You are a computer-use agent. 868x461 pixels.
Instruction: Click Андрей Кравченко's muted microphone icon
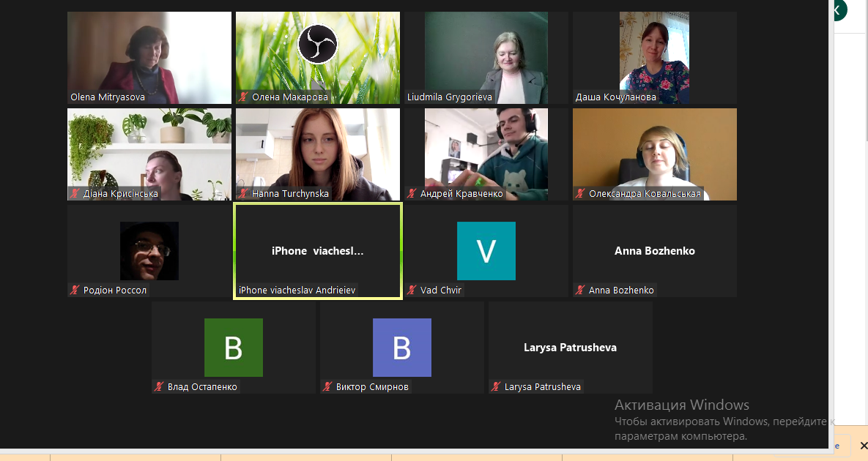pos(412,193)
